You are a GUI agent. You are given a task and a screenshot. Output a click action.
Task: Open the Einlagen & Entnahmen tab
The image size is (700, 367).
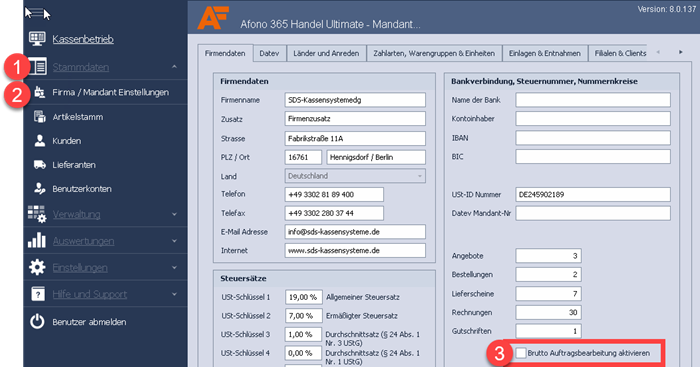coord(545,53)
